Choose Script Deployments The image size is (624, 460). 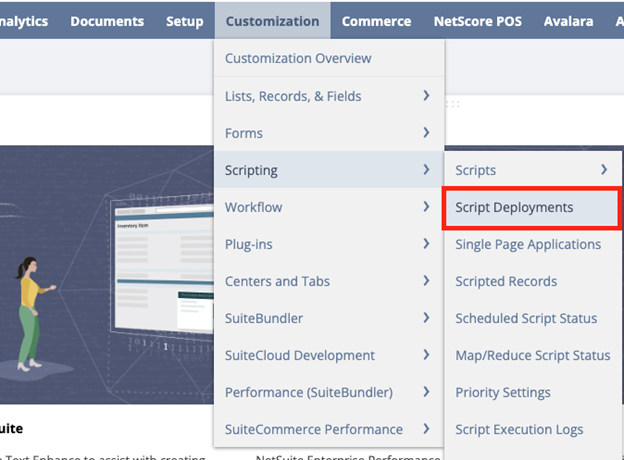click(x=532, y=207)
